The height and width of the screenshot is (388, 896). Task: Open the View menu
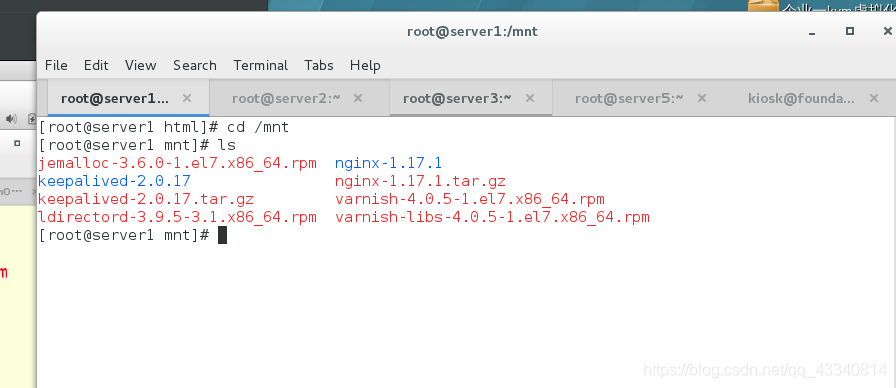click(x=141, y=65)
